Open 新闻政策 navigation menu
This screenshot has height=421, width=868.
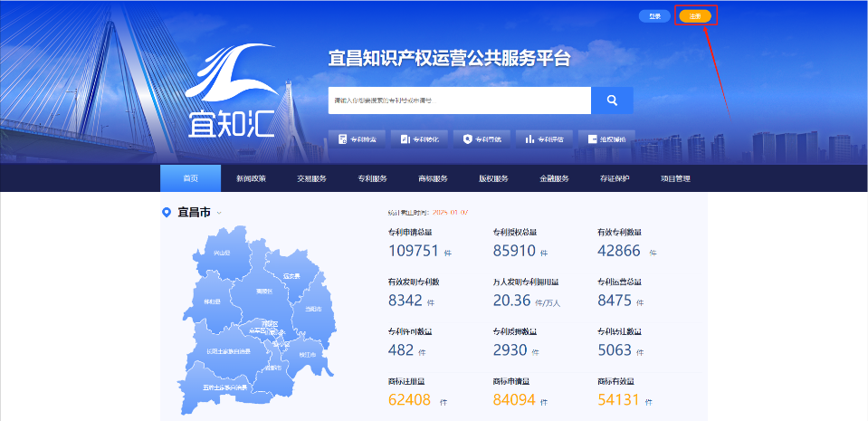click(251, 178)
